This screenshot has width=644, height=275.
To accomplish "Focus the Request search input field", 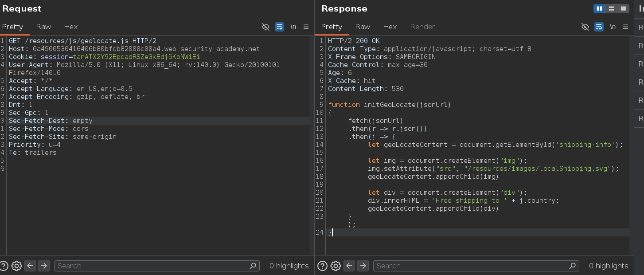I will tap(157, 266).
